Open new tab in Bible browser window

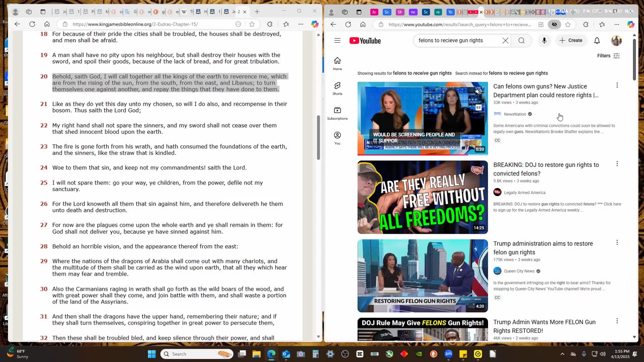click(x=257, y=12)
